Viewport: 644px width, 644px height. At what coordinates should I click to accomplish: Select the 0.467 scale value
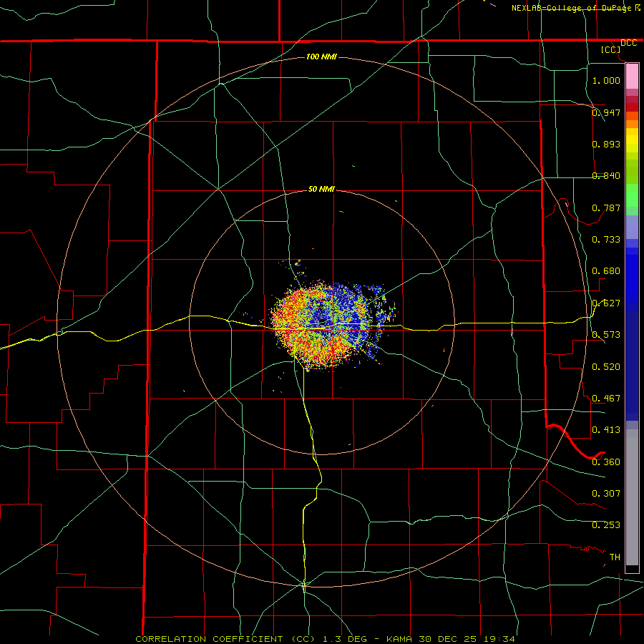pyautogui.click(x=606, y=399)
